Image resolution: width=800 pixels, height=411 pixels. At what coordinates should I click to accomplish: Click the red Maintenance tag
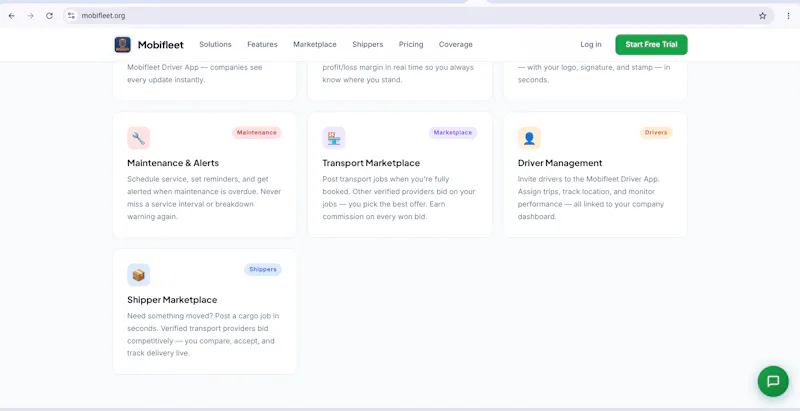click(257, 133)
